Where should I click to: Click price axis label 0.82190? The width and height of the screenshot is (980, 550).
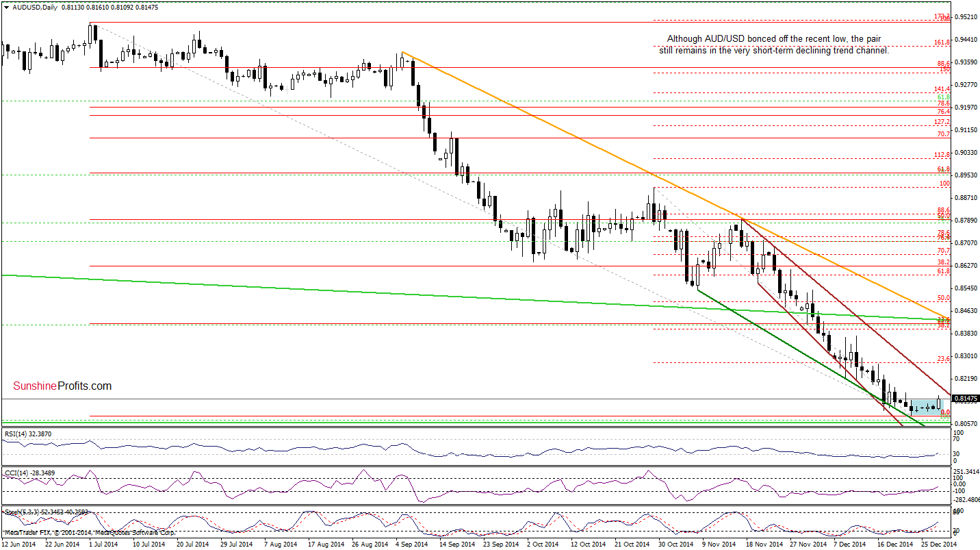[x=966, y=378]
